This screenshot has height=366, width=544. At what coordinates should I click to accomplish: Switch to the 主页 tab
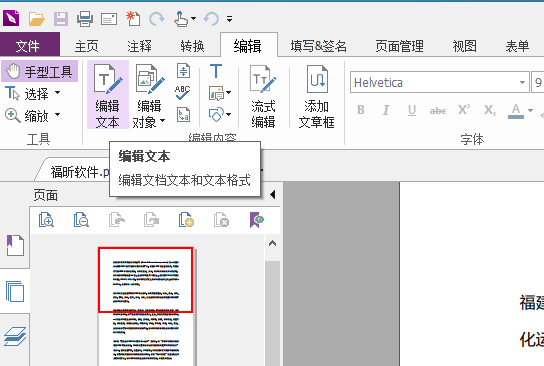point(86,46)
